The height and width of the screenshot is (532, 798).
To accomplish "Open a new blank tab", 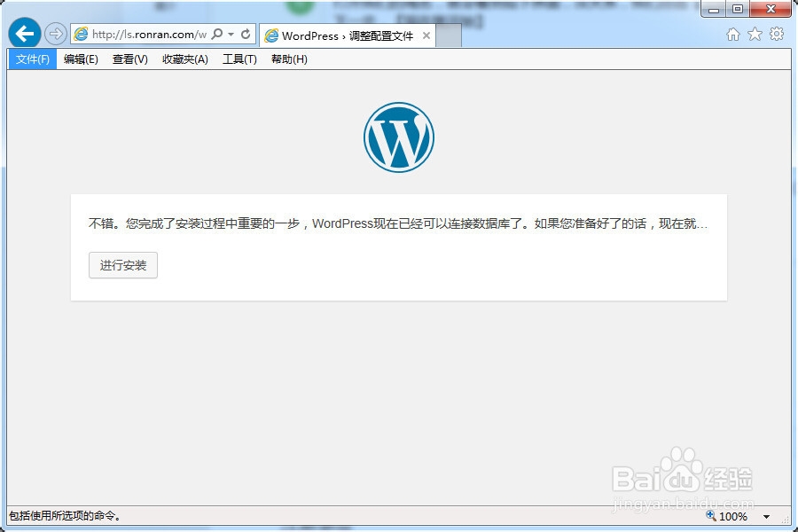I will [449, 35].
